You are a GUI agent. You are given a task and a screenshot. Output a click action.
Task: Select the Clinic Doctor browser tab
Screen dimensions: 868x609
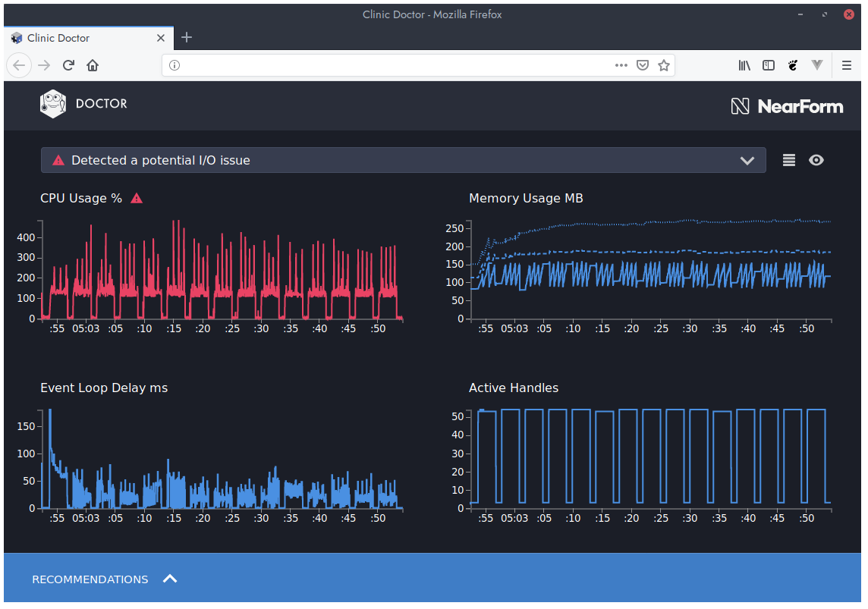click(x=89, y=38)
